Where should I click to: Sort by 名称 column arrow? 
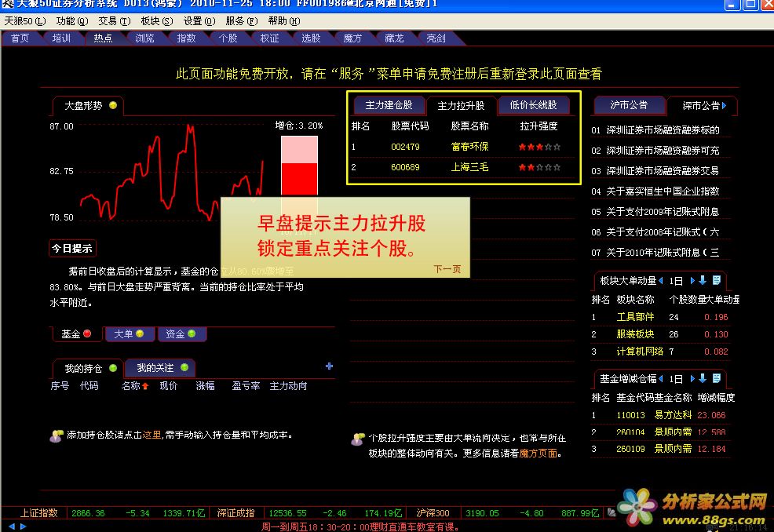(145, 386)
